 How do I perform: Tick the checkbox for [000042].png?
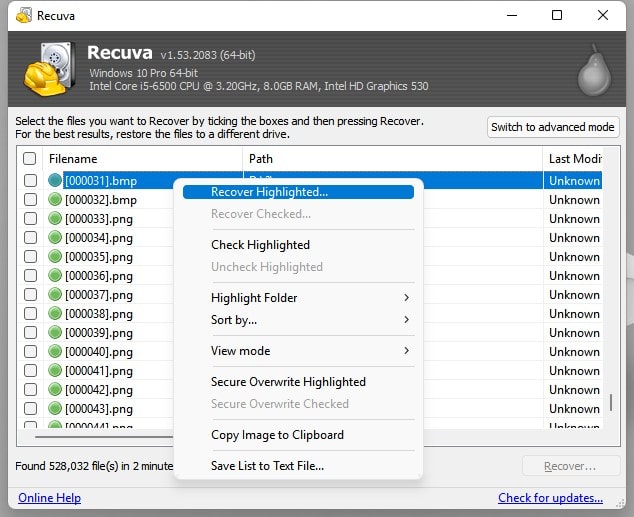point(30,389)
